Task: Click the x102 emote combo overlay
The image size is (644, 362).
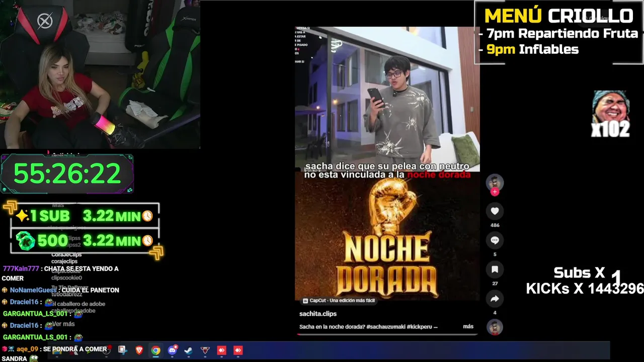Action: point(610,114)
